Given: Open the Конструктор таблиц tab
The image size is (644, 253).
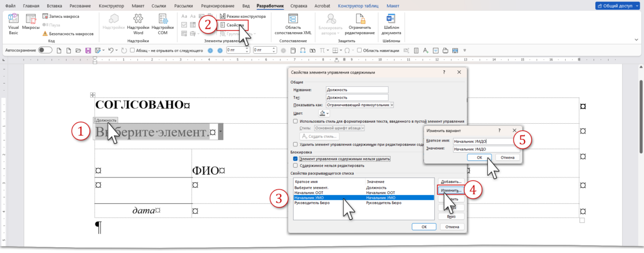Looking at the screenshot, I should click(357, 6).
